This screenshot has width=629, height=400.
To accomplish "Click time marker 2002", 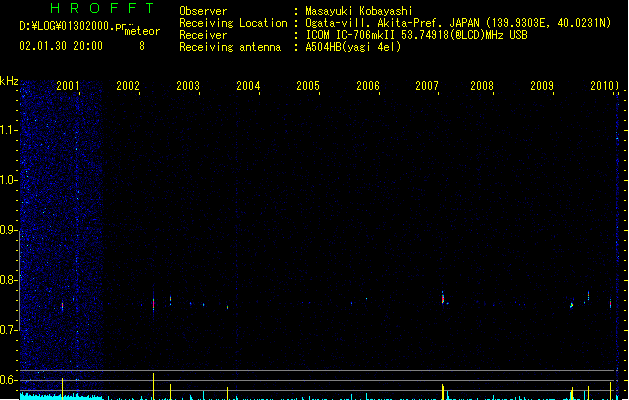I will (x=128, y=85).
